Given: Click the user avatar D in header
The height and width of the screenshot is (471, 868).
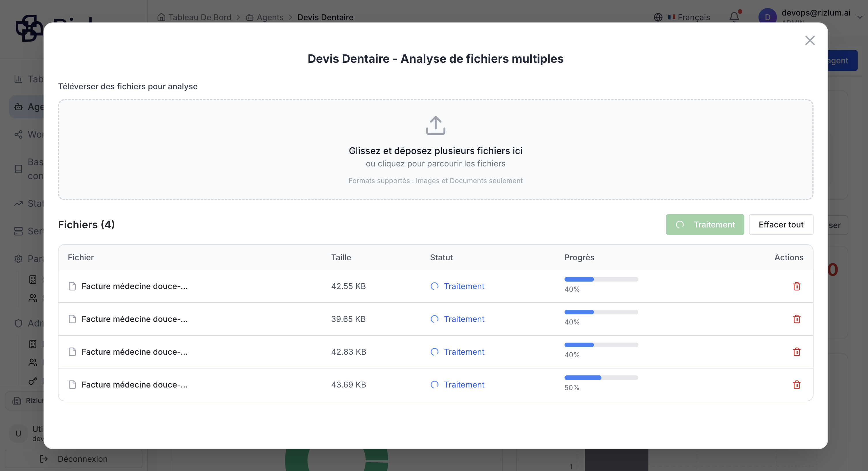Looking at the screenshot, I should point(767,17).
